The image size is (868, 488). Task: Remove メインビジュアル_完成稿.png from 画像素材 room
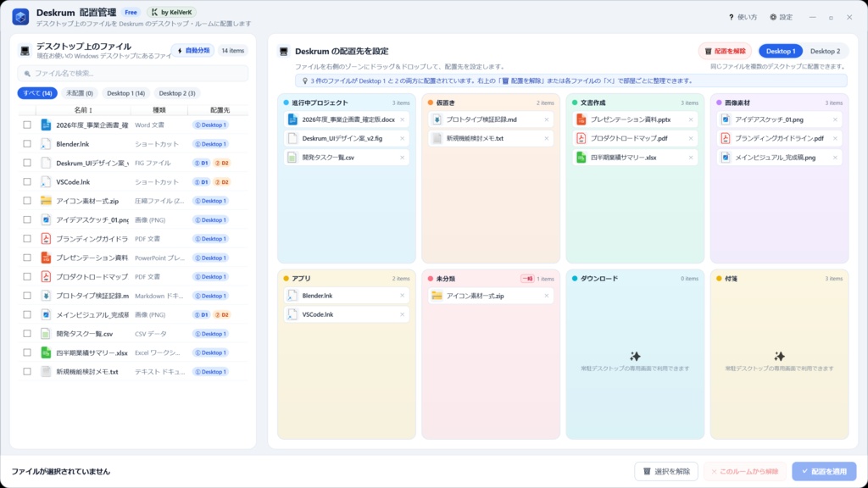pos(835,158)
